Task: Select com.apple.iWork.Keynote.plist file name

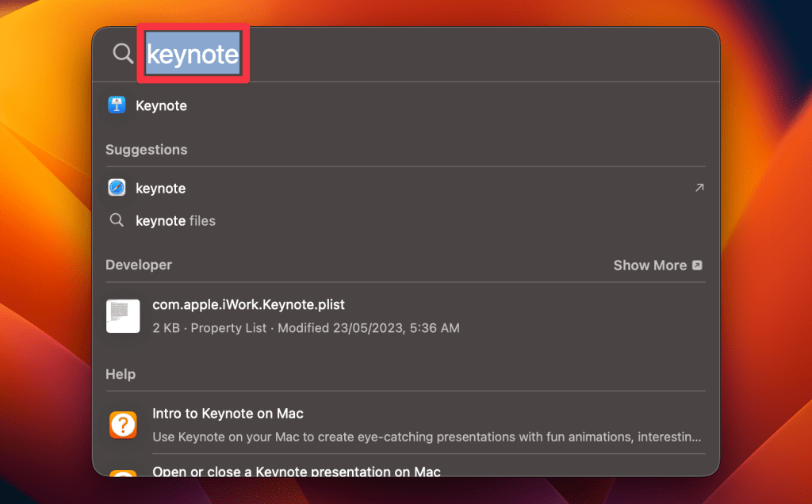Action: click(248, 305)
